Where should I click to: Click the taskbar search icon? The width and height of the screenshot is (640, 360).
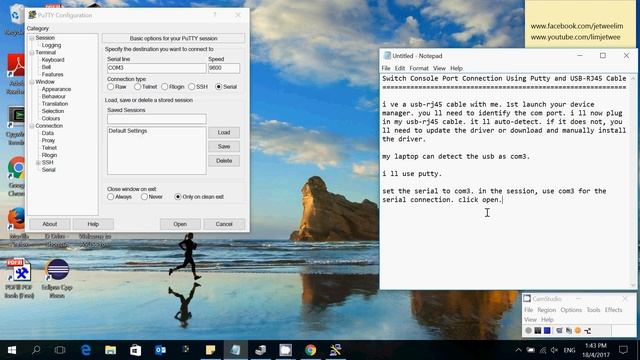click(x=36, y=350)
